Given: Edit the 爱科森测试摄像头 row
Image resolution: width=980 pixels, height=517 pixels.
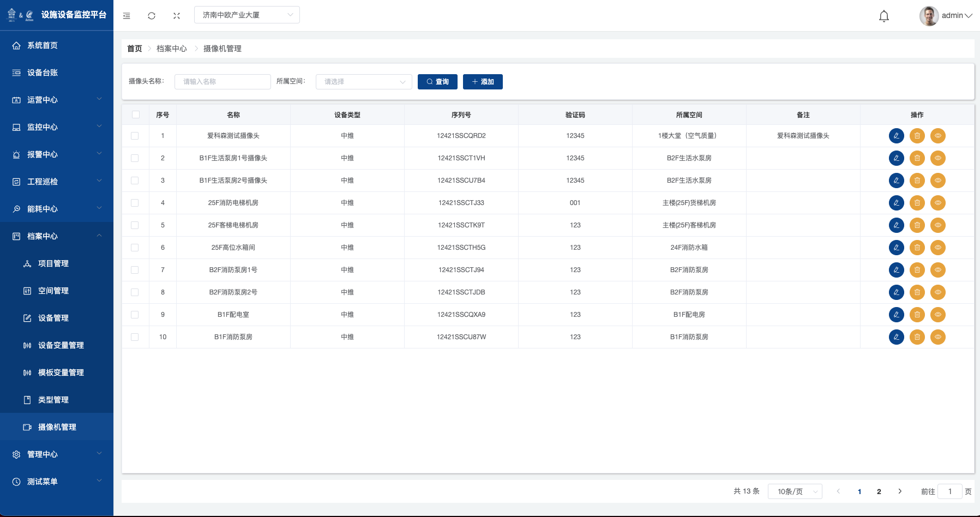Looking at the screenshot, I should click(x=896, y=136).
